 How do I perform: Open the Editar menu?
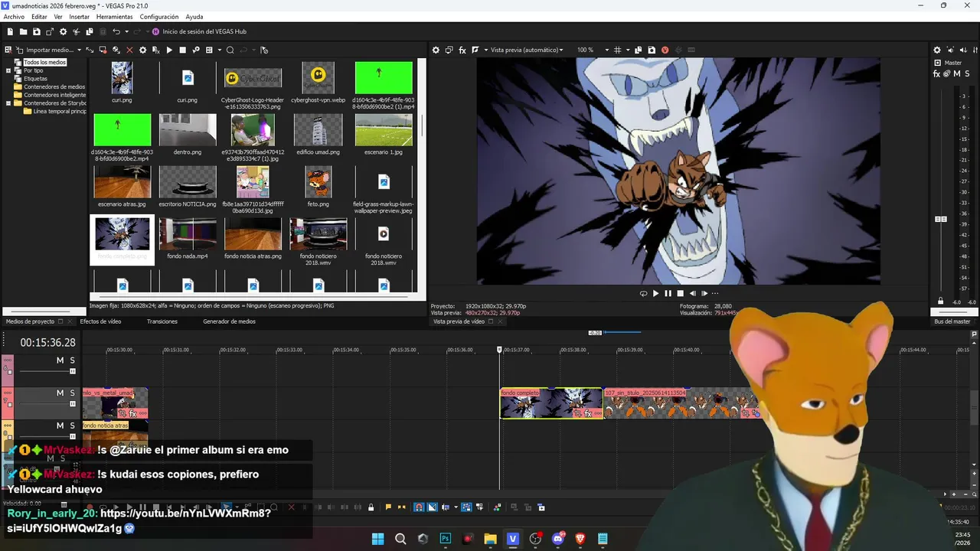click(x=39, y=17)
